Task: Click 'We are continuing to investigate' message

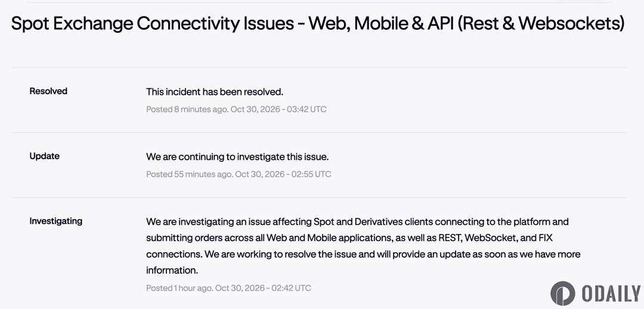Action: [237, 156]
